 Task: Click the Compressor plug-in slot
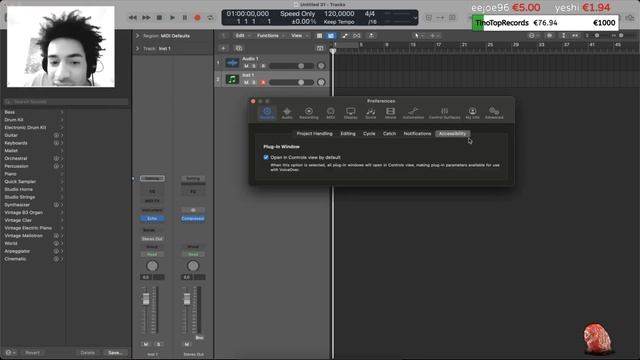(x=193, y=219)
